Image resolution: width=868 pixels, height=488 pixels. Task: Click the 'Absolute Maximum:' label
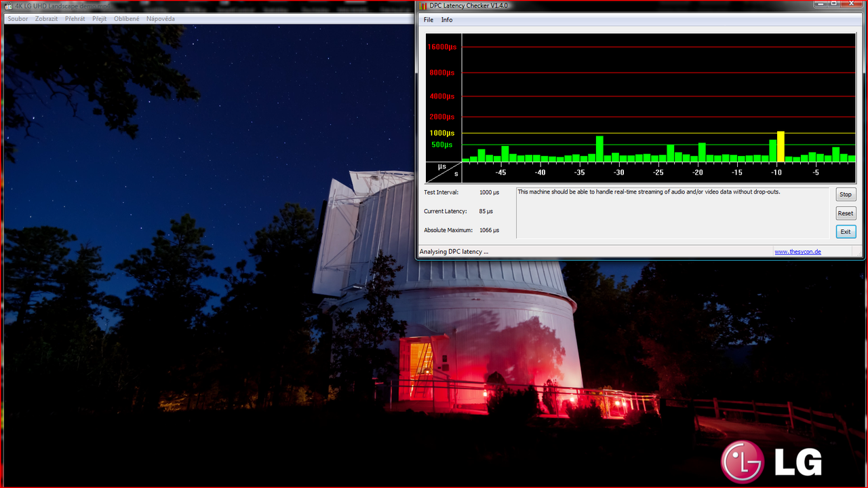tap(448, 230)
